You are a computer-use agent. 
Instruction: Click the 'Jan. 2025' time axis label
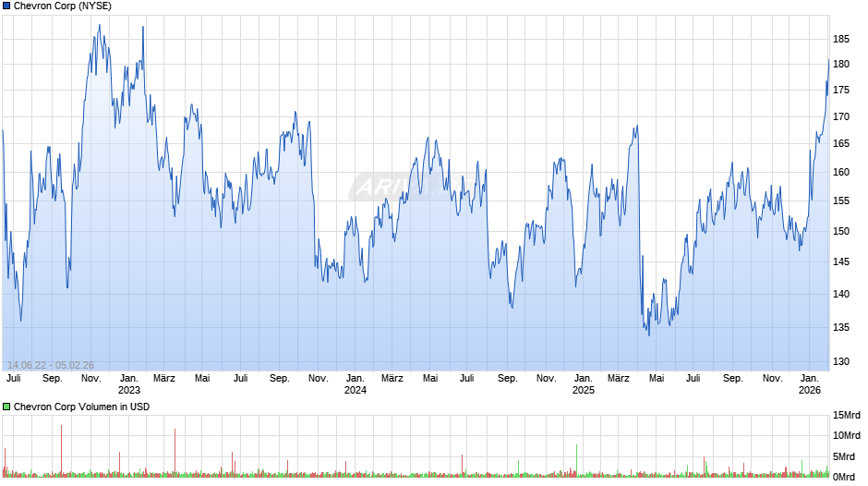click(584, 384)
